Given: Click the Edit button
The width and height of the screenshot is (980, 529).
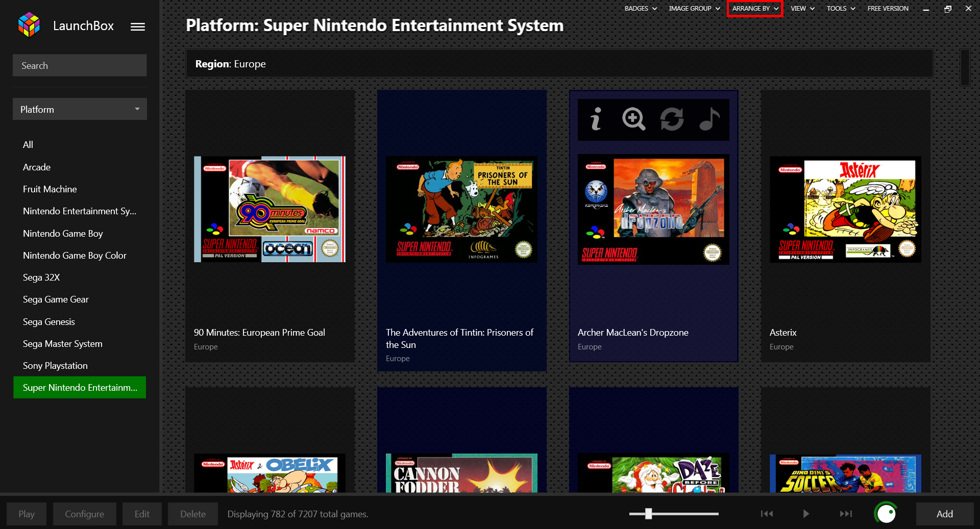Looking at the screenshot, I should tap(142, 514).
